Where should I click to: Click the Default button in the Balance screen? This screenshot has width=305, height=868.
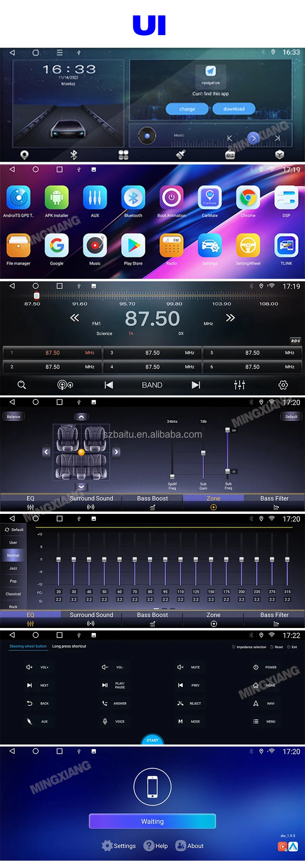(291, 417)
